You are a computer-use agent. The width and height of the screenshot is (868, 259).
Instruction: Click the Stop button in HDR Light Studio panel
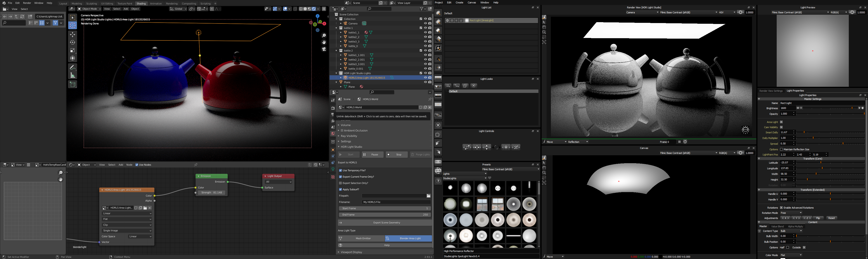[397, 155]
